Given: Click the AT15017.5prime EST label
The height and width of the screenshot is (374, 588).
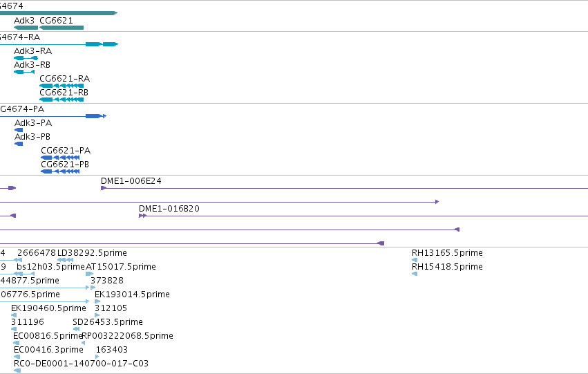Looking at the screenshot, I should coord(121,267).
